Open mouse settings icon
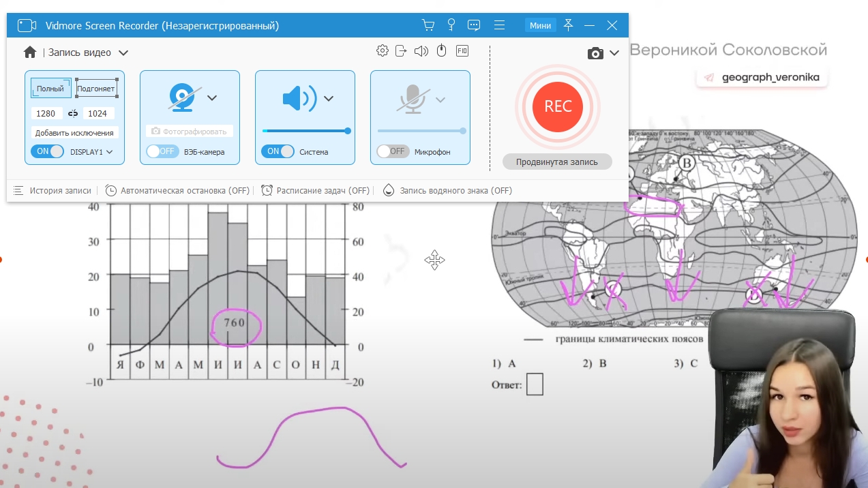The image size is (868, 488). 441,51
